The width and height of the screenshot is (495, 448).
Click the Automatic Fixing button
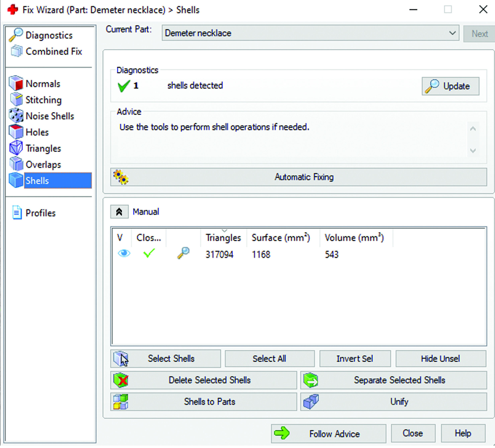[298, 177]
